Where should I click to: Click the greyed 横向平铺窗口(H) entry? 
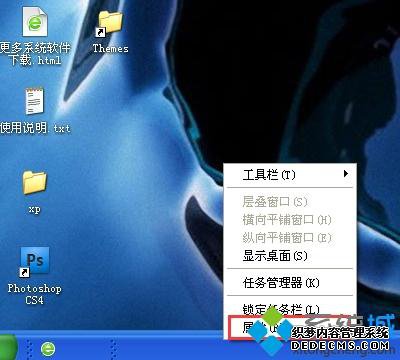[x=289, y=219]
